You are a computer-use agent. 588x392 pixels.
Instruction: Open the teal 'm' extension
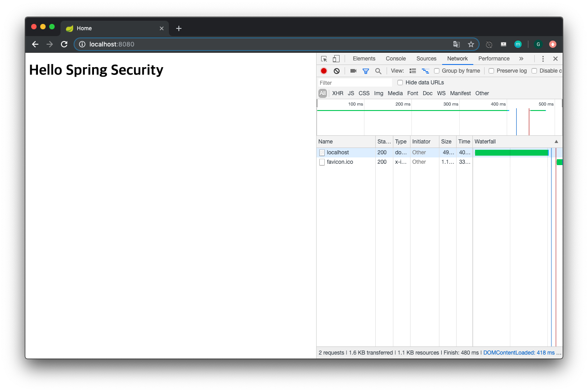tap(518, 44)
